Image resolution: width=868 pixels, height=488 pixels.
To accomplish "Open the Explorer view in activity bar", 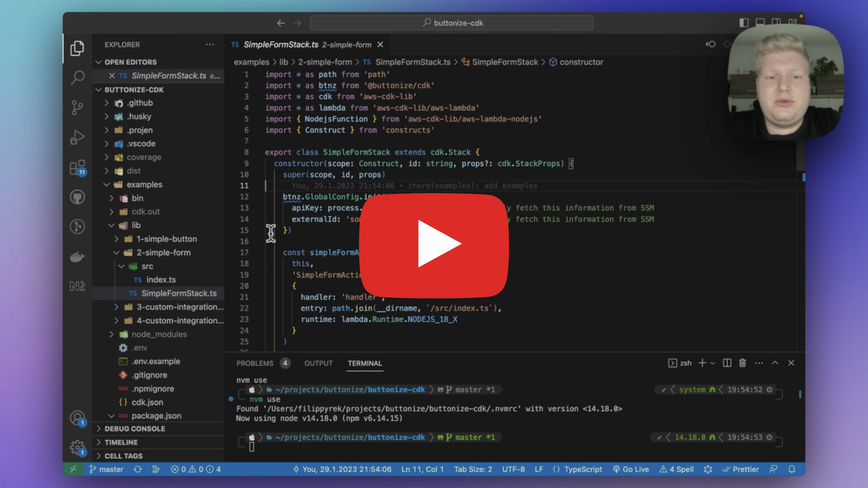I will tap(77, 48).
